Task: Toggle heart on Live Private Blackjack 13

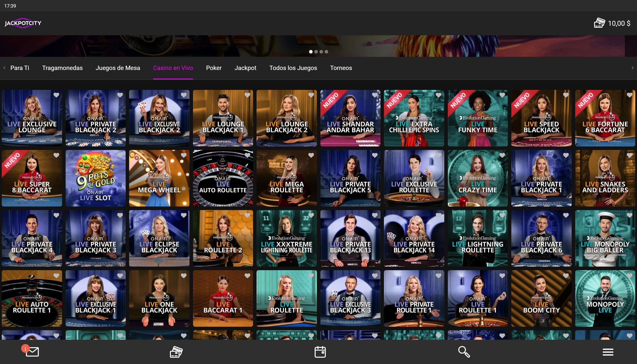Action: click(375, 215)
